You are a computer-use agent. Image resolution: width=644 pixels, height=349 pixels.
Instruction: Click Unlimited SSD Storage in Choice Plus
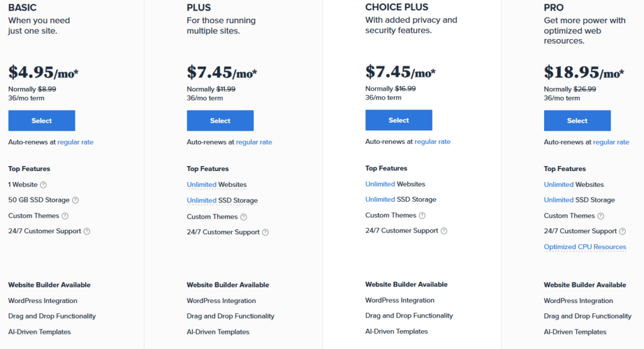(x=401, y=199)
